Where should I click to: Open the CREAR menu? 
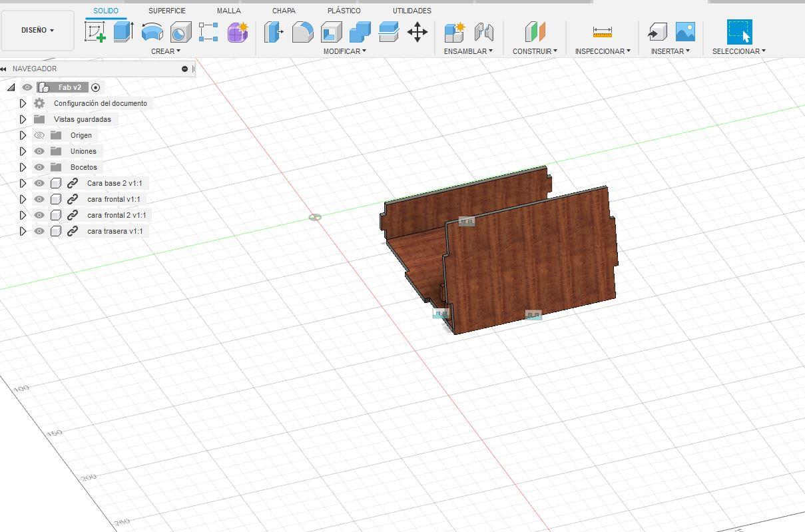tap(166, 51)
